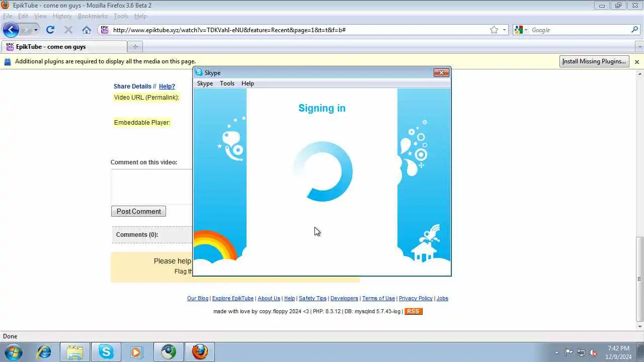This screenshot has width=644, height=362.
Task: Click into the comment text box
Action: pos(151,186)
